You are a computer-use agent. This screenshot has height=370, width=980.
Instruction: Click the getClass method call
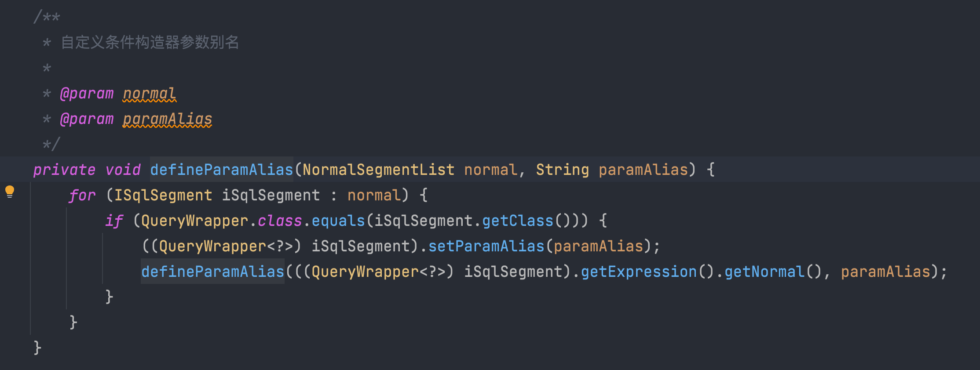517,221
